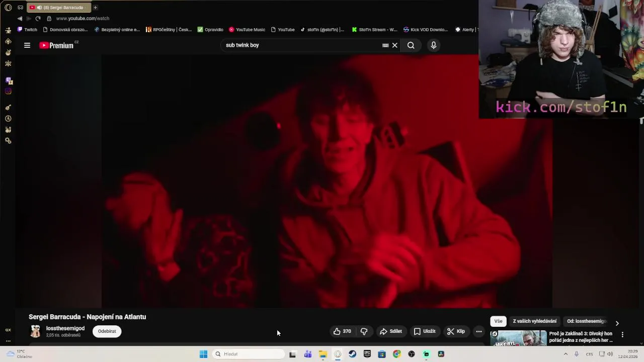Open Google Chrome from the taskbar

click(397, 354)
